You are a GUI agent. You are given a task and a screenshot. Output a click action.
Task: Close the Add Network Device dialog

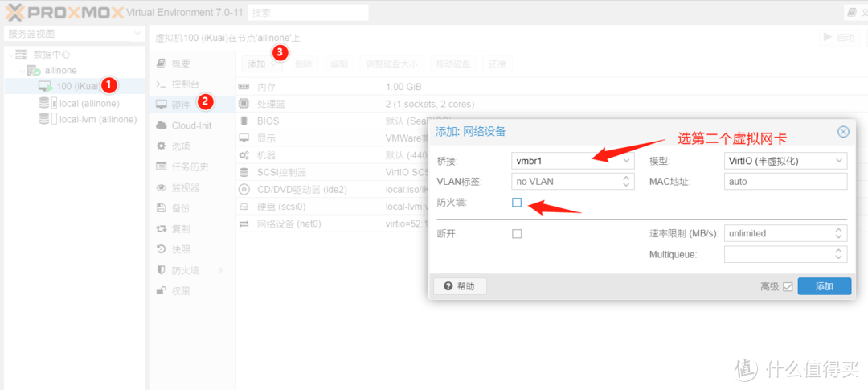[x=843, y=132]
